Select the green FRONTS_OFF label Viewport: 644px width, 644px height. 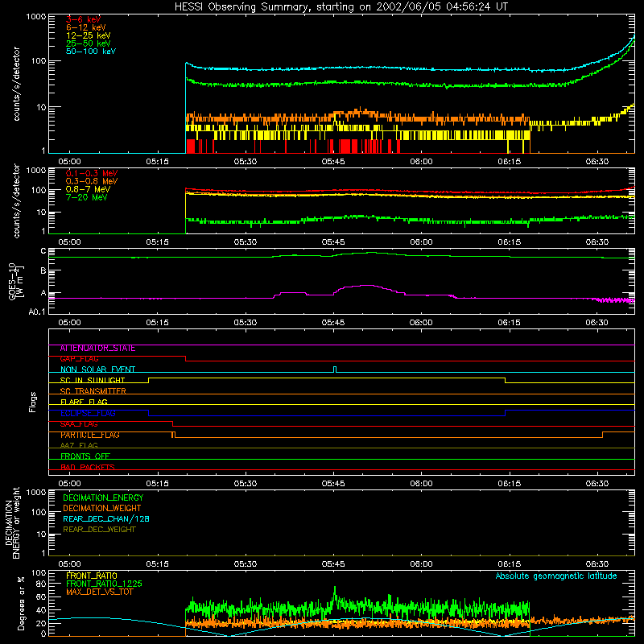tap(85, 456)
